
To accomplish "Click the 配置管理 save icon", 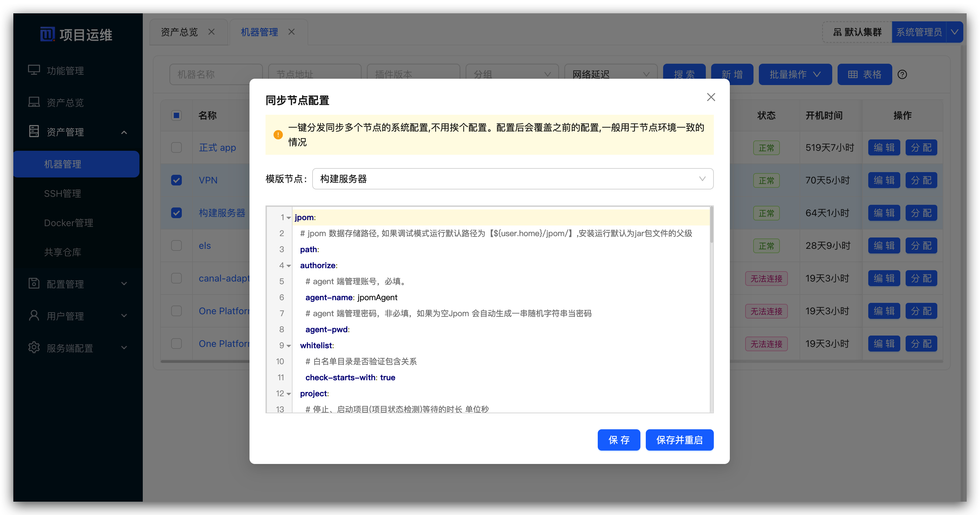I will (34, 284).
